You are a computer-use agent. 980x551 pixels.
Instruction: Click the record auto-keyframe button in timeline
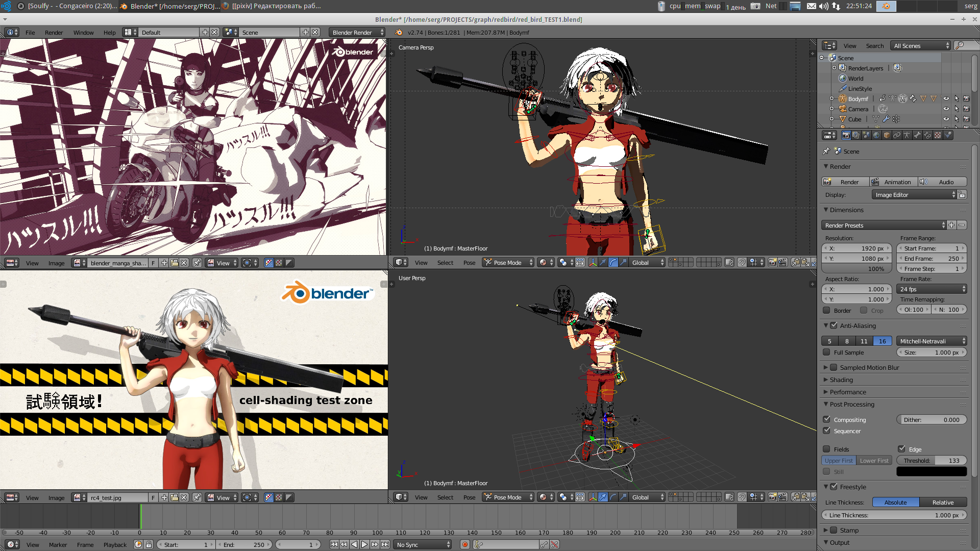point(464,544)
